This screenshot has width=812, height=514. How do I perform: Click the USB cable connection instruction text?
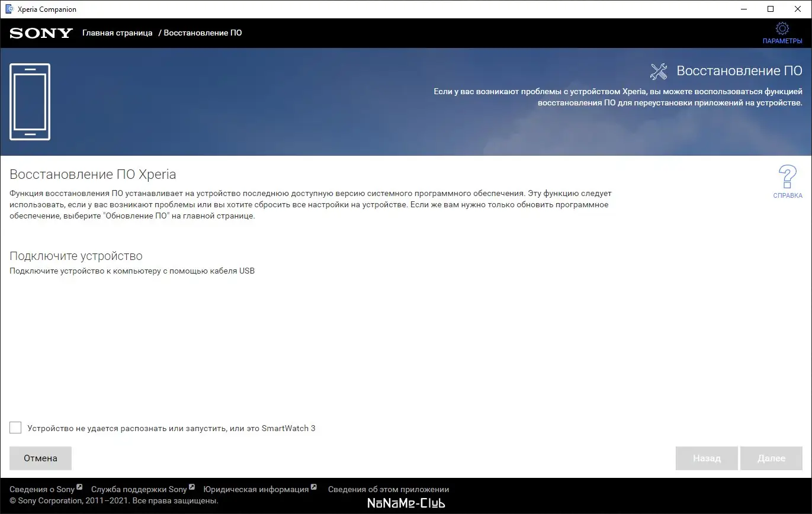tap(132, 271)
